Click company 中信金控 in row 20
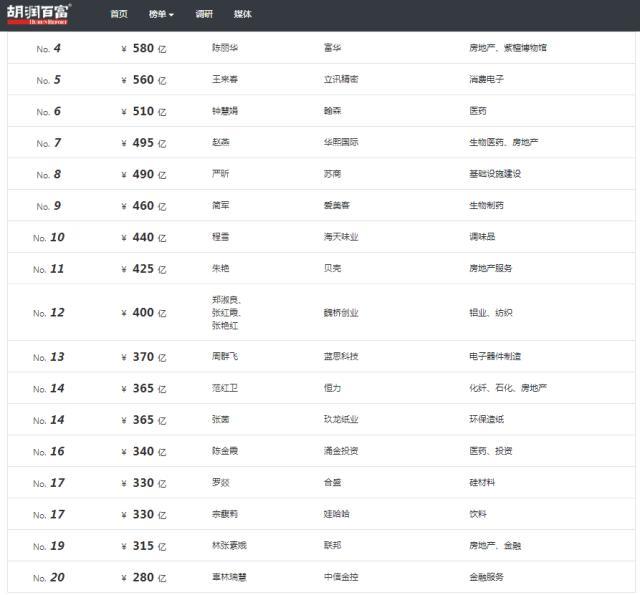 pyautogui.click(x=341, y=577)
